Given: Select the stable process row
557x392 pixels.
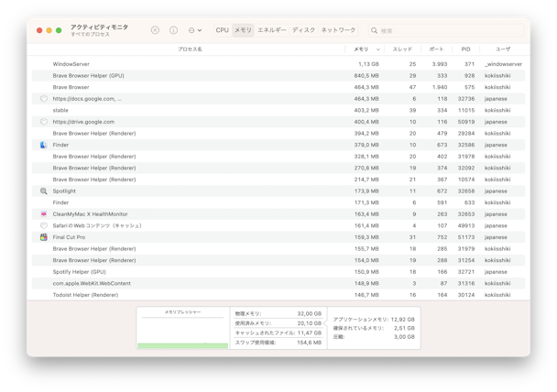Looking at the screenshot, I should 278,110.
